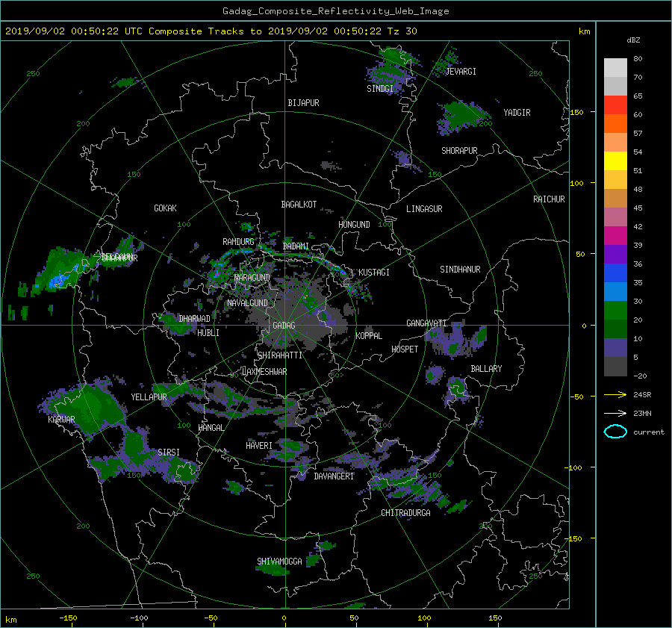Select the light gray 80–70 dBZ swatch
Screen dimensions: 672x628
click(x=615, y=68)
